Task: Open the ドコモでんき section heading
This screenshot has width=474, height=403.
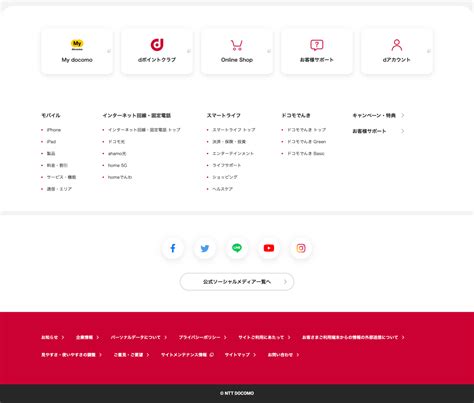Action: coord(296,115)
